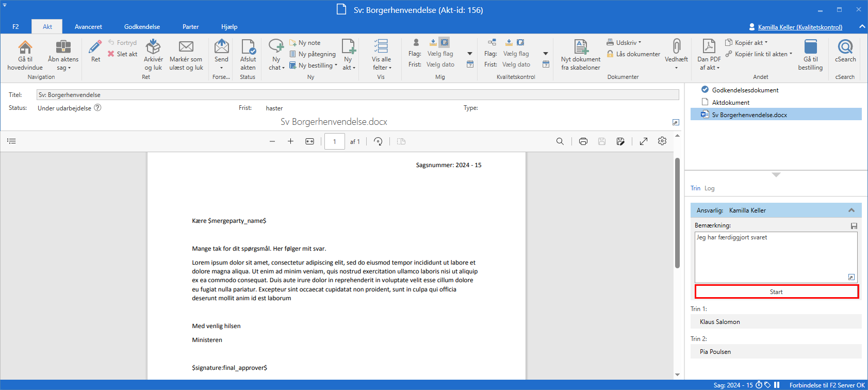Collapse the Ansvarlig Kamilla Keller section

click(x=851, y=210)
